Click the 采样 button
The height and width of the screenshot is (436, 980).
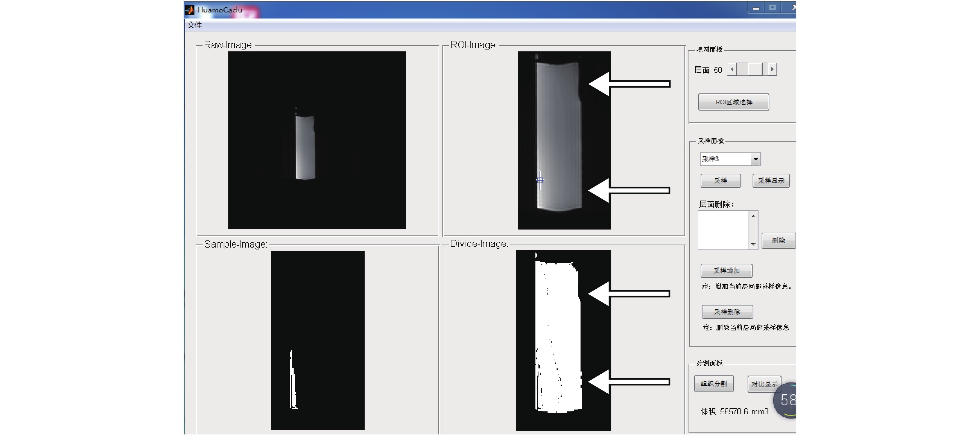click(x=720, y=181)
